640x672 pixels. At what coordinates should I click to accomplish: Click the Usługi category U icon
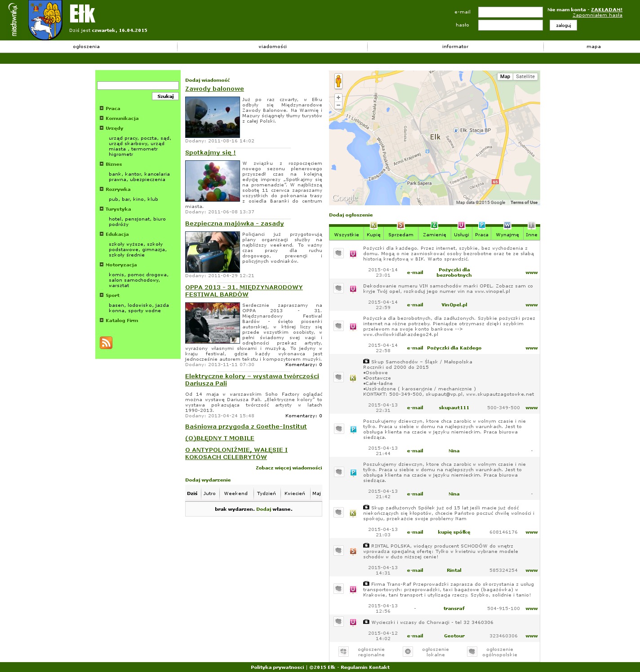click(461, 225)
